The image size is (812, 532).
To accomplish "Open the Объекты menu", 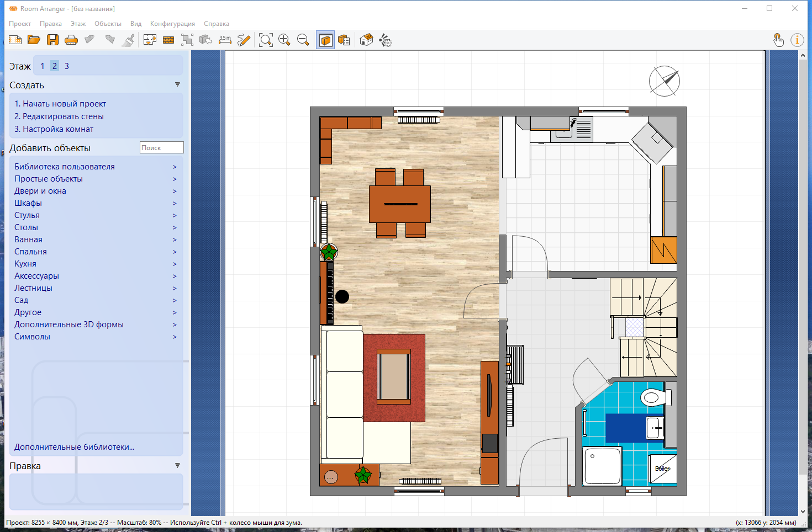I will 108,24.
